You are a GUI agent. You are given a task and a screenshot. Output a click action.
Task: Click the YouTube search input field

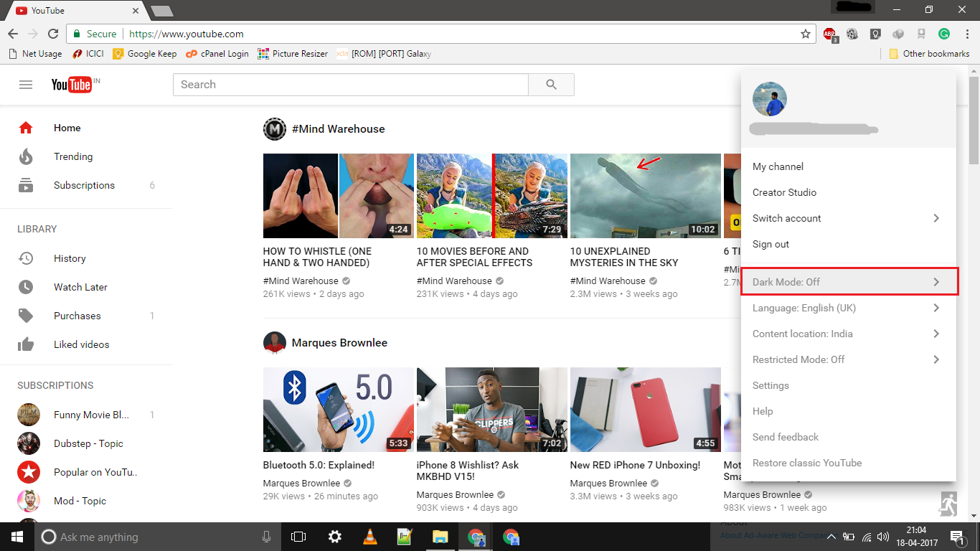(351, 85)
